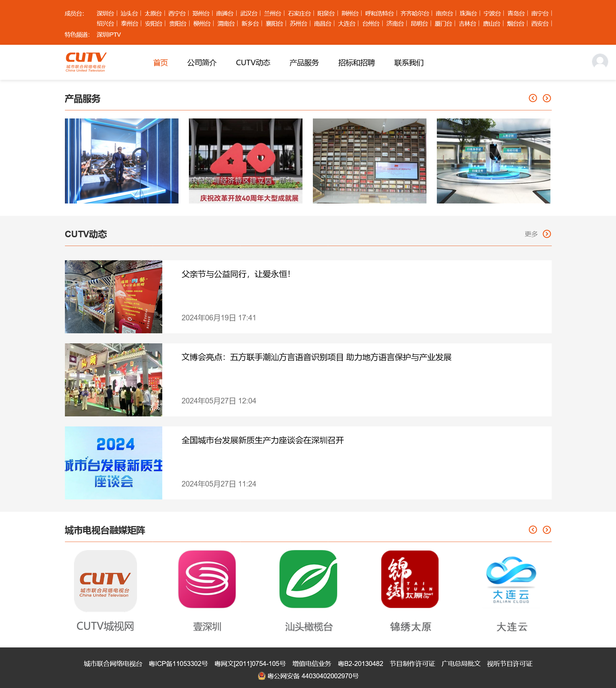Click the 大连云 caption text
The image size is (616, 688).
click(x=512, y=627)
